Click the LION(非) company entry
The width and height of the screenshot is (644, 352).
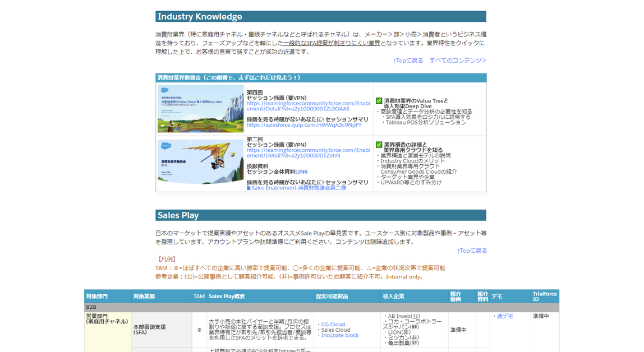399,332
